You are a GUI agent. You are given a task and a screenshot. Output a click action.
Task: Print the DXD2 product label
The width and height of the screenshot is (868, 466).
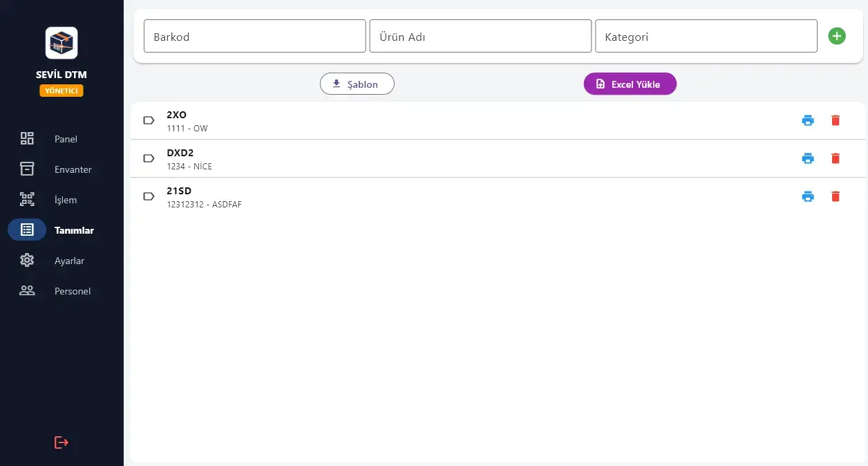click(807, 158)
